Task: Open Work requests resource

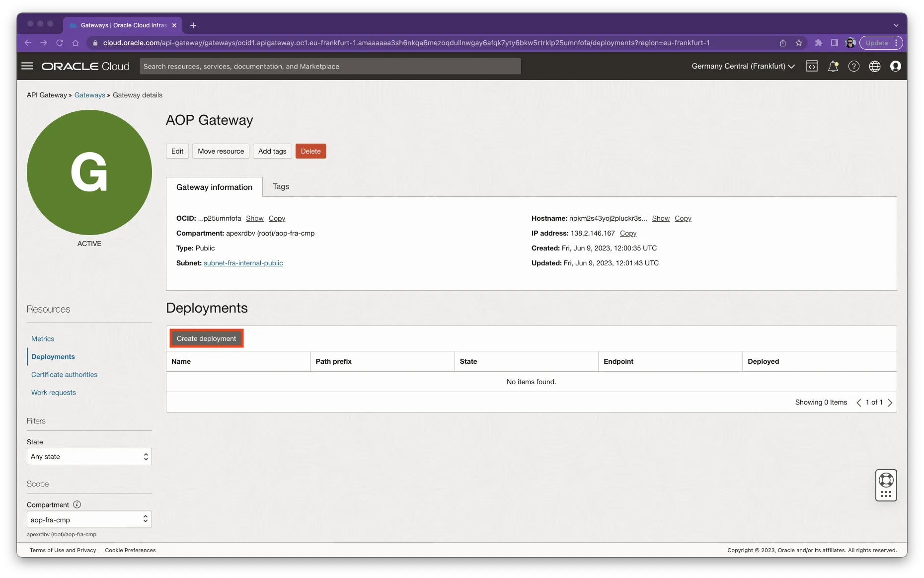Action: pyautogui.click(x=54, y=393)
